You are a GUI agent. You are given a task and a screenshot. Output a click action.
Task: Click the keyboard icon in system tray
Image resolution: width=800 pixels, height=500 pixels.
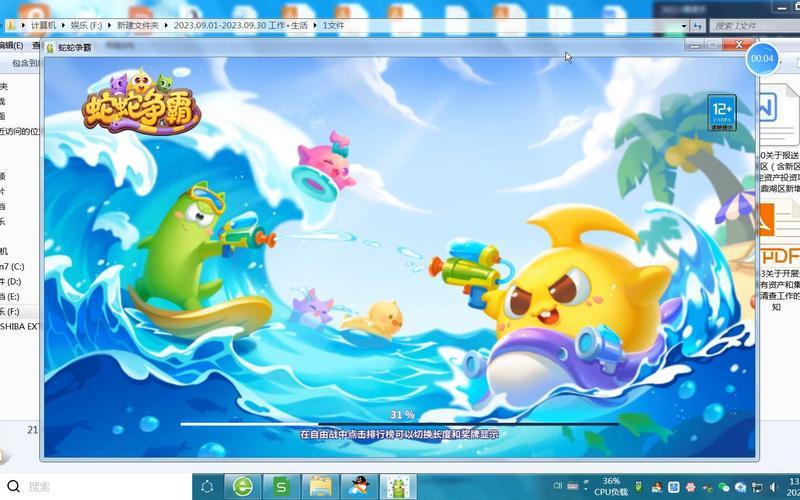[x=572, y=486]
